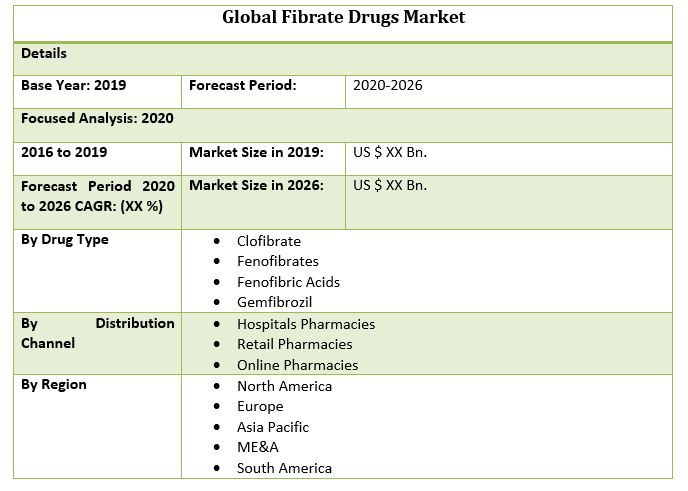This screenshot has width=688, height=491.
Task: Click the Global Fibrate Drugs Market title
Action: (x=343, y=18)
